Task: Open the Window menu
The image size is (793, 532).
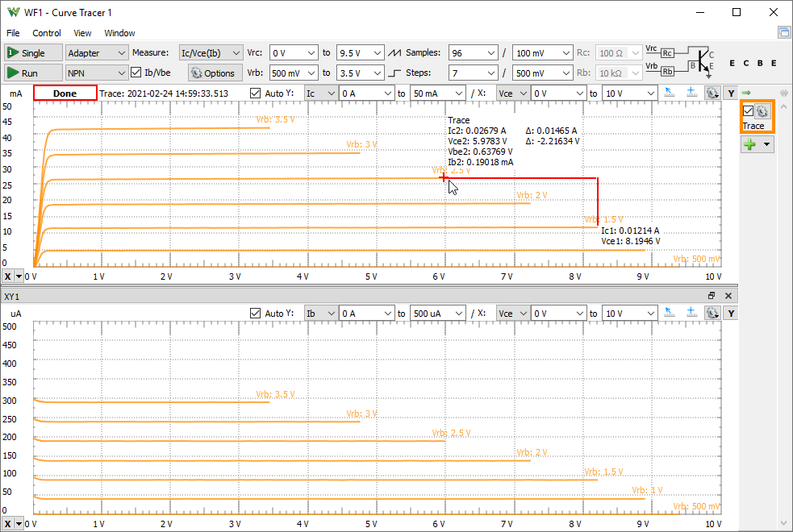Action: click(119, 33)
